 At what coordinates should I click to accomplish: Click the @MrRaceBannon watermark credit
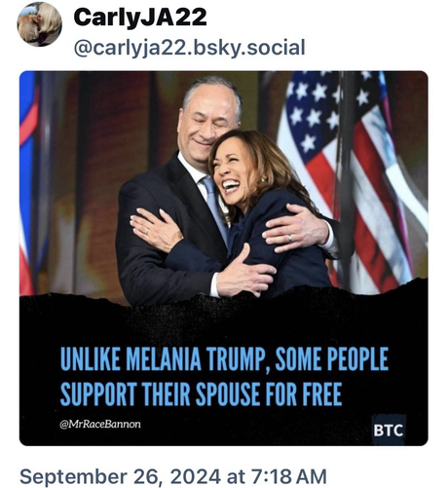(100, 424)
